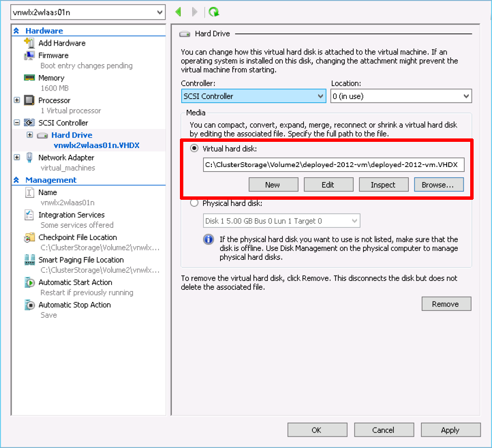Click the Automatic Start Action icon
The width and height of the screenshot is (492, 448).
click(29, 282)
